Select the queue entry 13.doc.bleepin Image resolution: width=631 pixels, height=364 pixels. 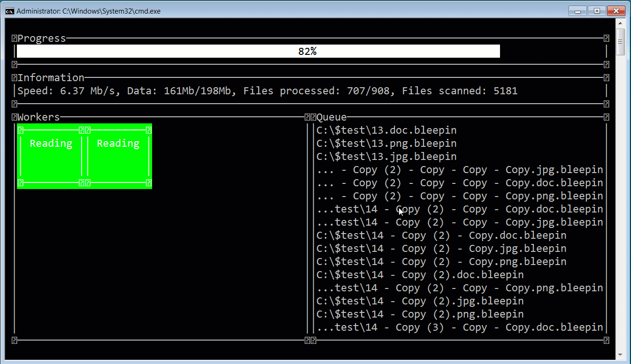coord(386,130)
